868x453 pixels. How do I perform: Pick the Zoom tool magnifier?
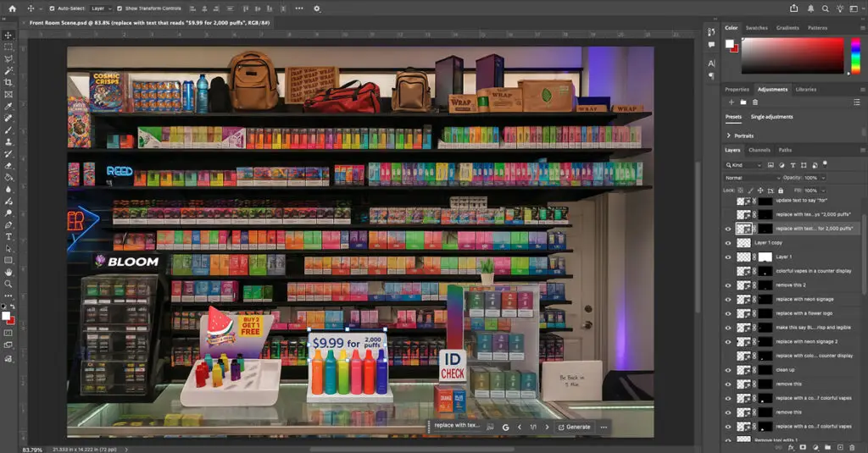[8, 285]
